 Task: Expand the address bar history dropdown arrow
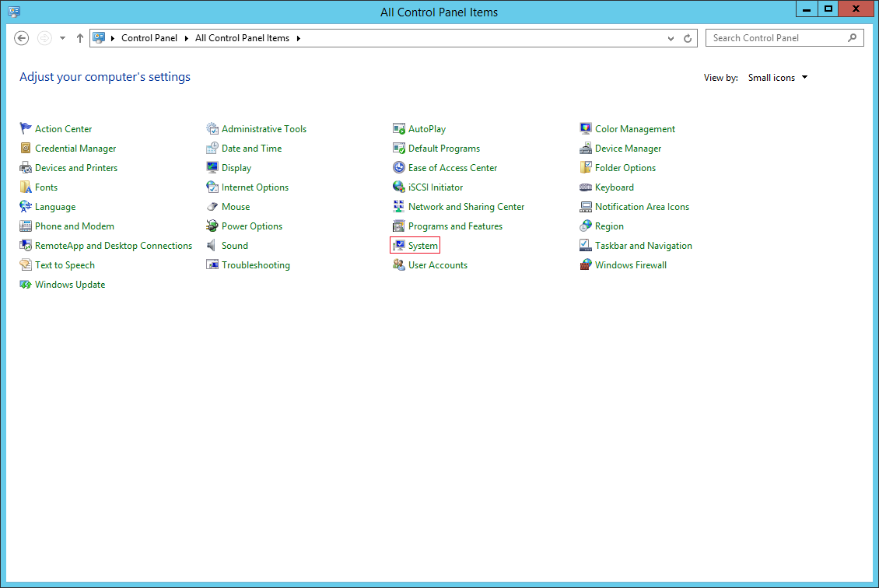pos(671,38)
